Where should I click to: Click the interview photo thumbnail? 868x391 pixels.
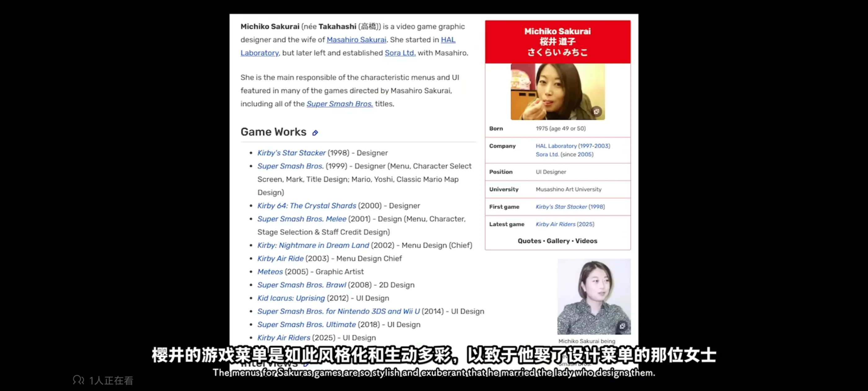tap(593, 296)
